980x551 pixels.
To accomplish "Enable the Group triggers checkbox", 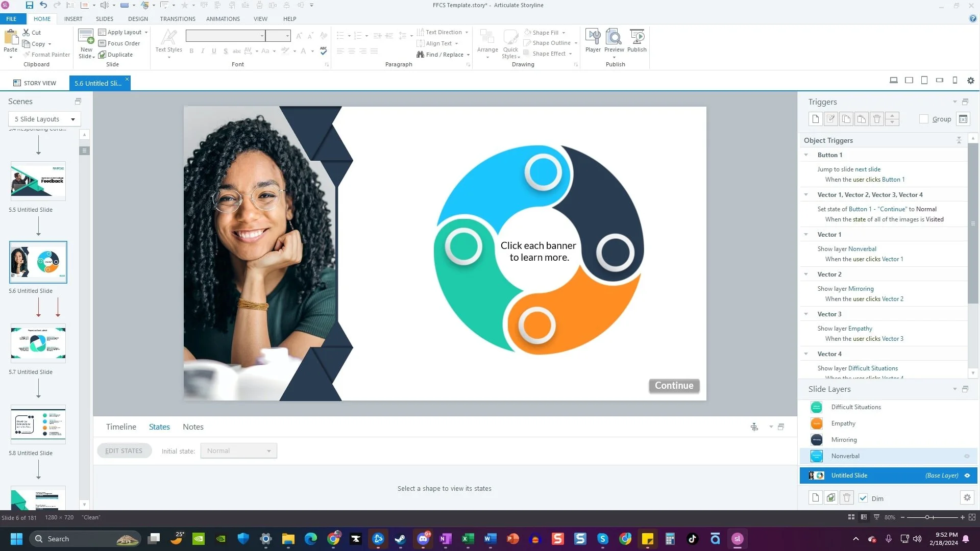I will coord(924,119).
